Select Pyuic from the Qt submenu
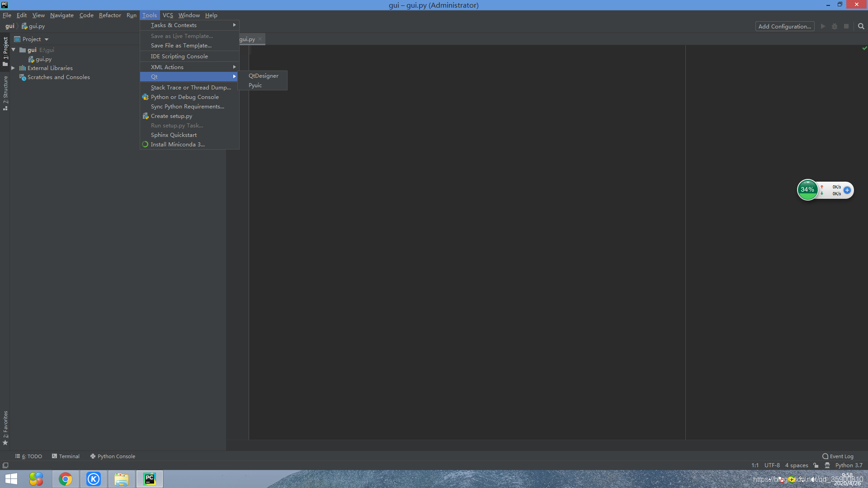The height and width of the screenshot is (488, 868). [x=255, y=85]
